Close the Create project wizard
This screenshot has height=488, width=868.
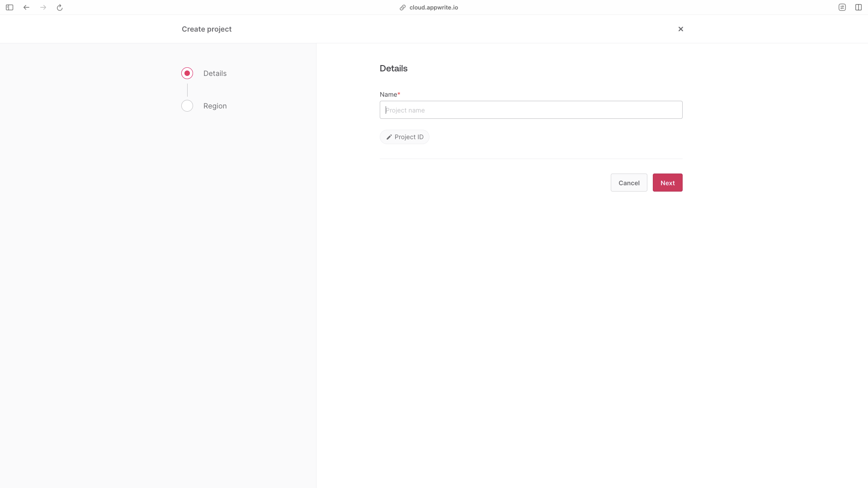680,29
